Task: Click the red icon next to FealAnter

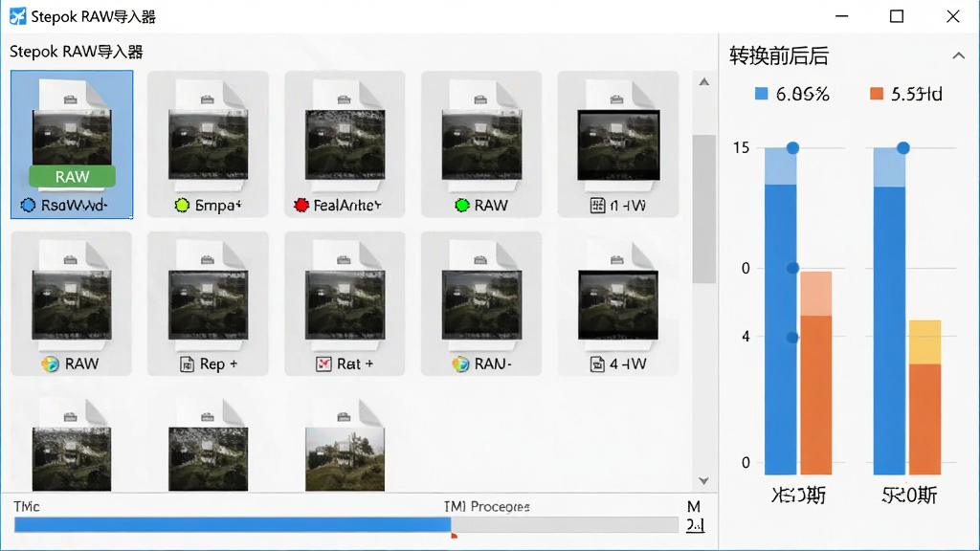Action: tap(301, 205)
